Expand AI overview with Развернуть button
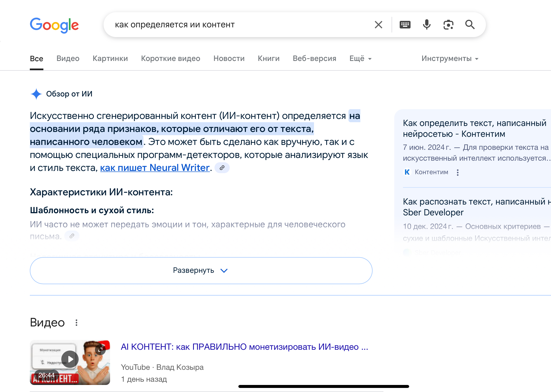Viewport: 551px width, 392px height. tap(201, 270)
